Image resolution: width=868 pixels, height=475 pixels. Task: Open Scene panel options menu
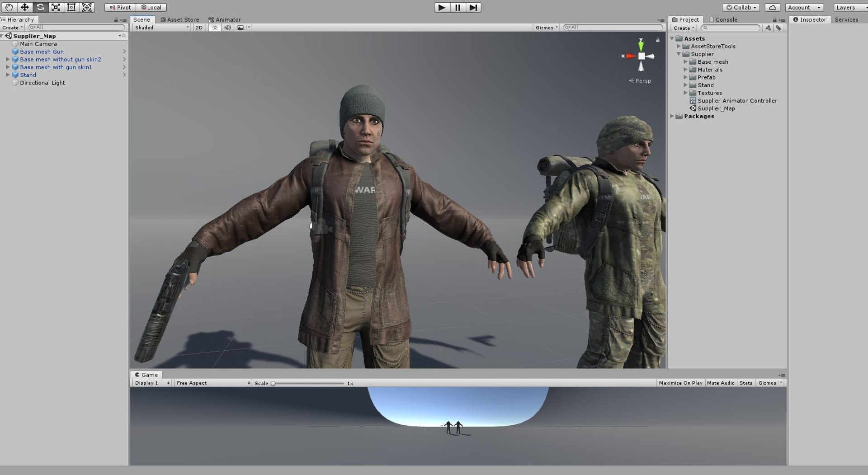point(661,20)
